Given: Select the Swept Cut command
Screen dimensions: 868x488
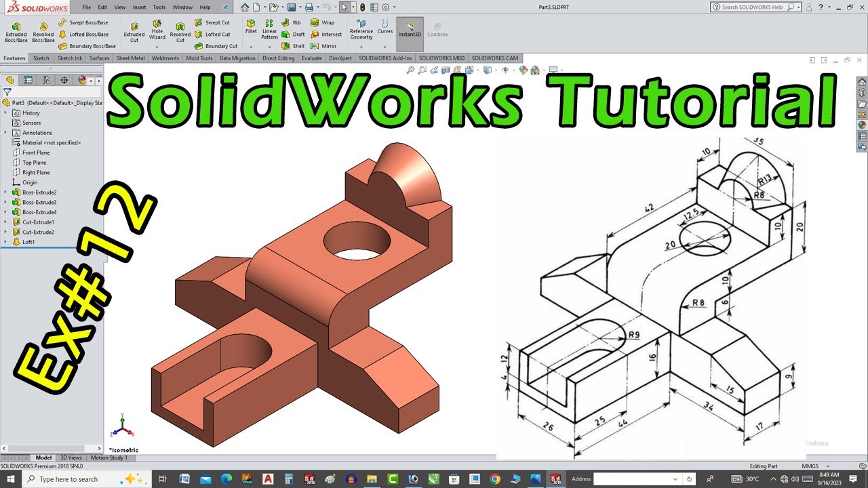Looking at the screenshot, I should pyautogui.click(x=212, y=22).
